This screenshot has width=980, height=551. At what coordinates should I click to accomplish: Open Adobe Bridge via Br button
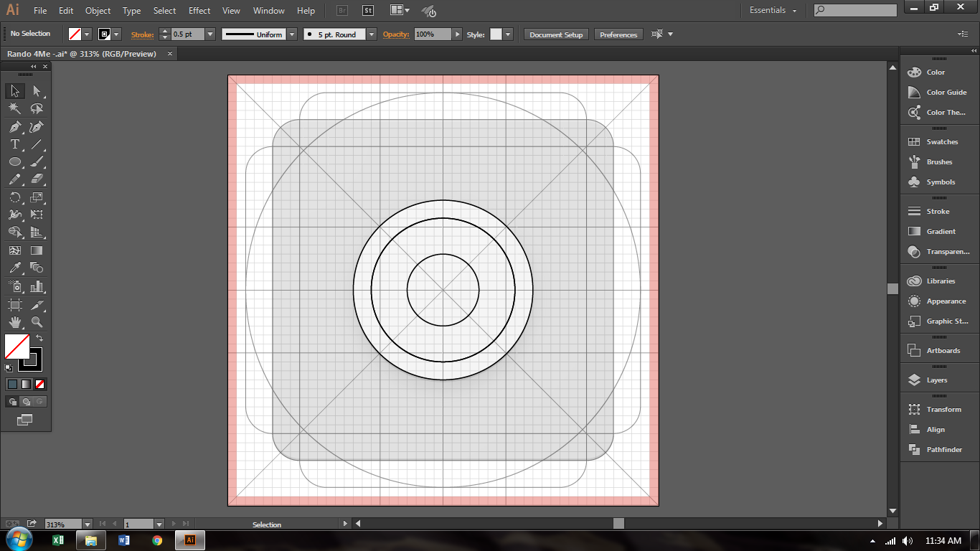pyautogui.click(x=342, y=11)
